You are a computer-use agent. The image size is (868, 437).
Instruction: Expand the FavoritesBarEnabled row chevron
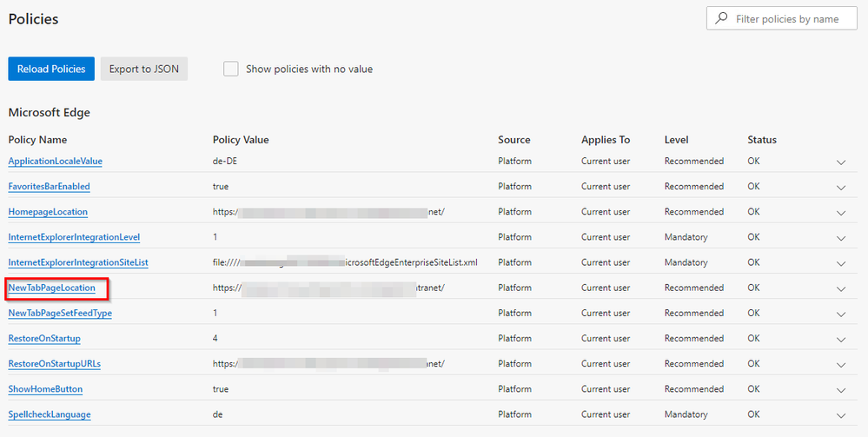pyautogui.click(x=841, y=188)
